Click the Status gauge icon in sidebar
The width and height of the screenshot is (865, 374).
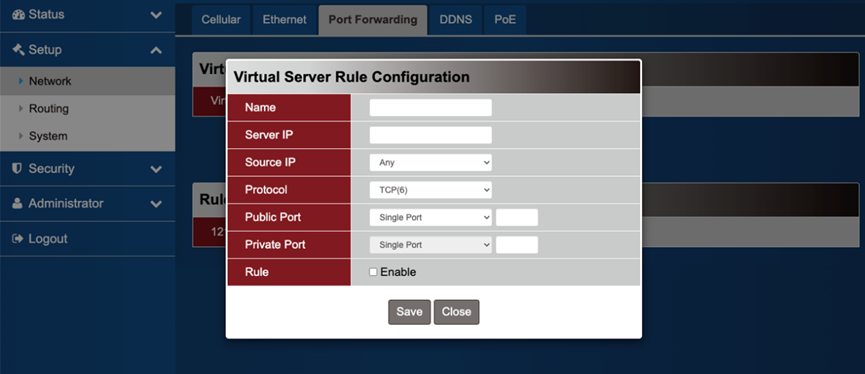click(18, 14)
